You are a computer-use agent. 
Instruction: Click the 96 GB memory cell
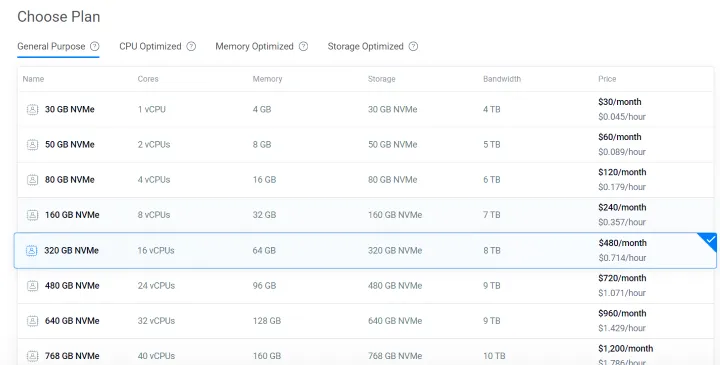click(x=264, y=286)
